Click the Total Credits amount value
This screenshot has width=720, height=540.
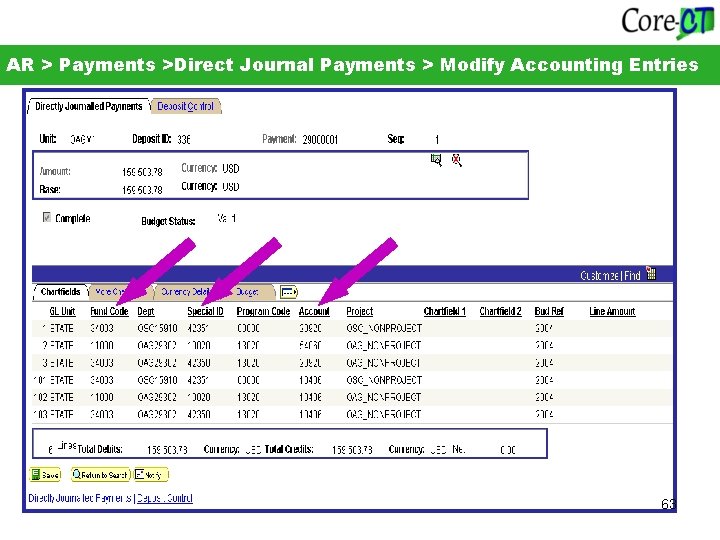point(352,450)
